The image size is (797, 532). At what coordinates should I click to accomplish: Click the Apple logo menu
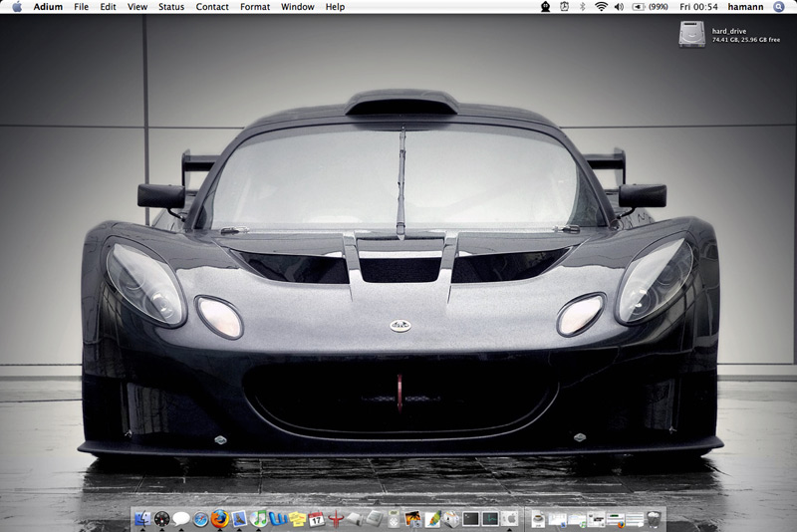(x=17, y=7)
